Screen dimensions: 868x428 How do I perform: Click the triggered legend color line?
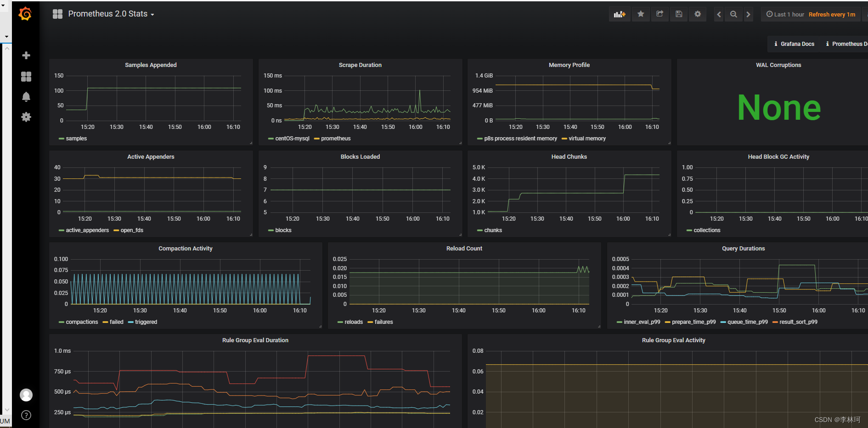tap(130, 322)
